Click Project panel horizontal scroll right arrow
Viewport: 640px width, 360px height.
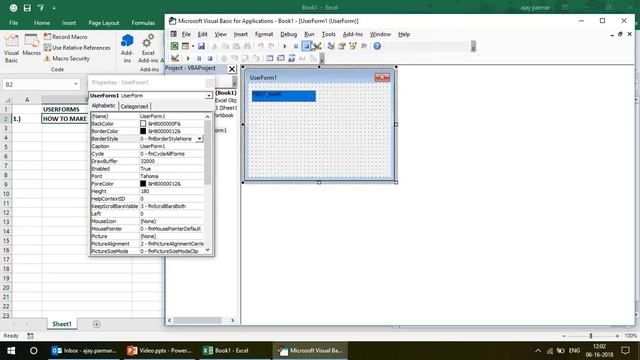[233, 320]
